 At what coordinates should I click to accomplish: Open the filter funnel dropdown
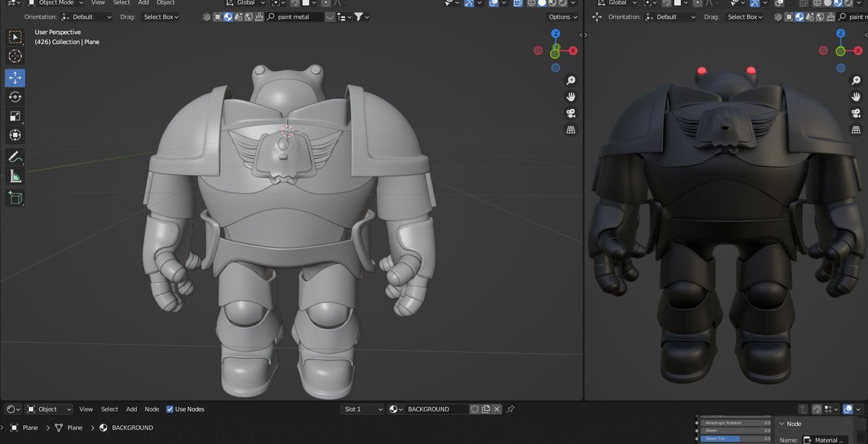click(x=361, y=17)
